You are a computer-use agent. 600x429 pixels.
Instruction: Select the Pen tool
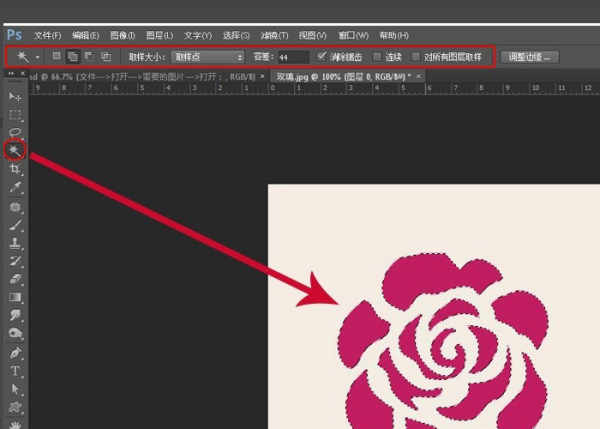point(15,353)
